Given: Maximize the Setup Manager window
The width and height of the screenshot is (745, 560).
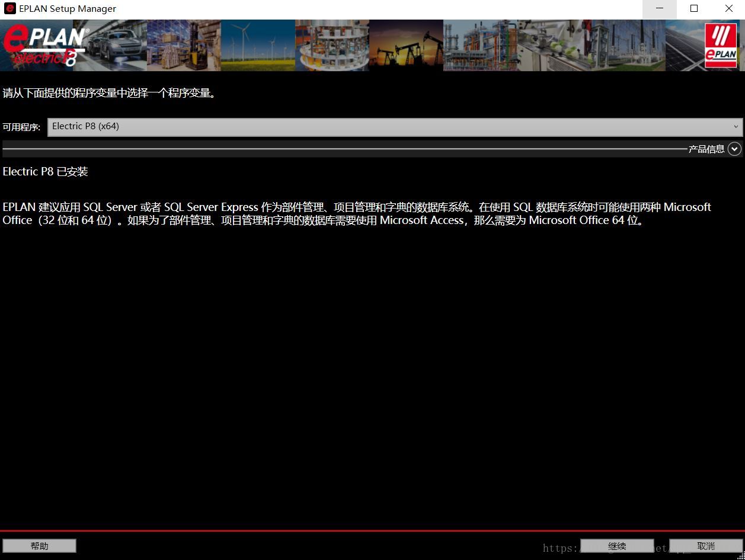Looking at the screenshot, I should [x=694, y=8].
